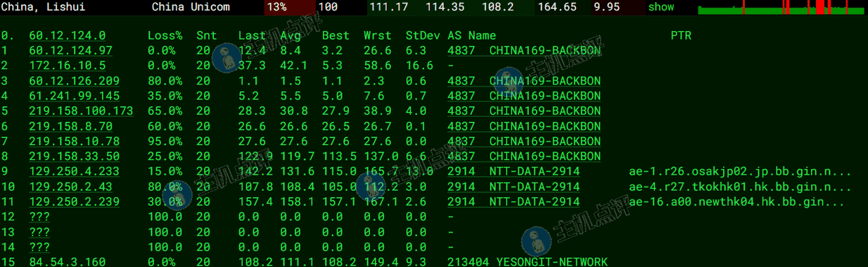Open IP link 219.158.8.70
This screenshot has height=267, width=868.
pos(71,126)
